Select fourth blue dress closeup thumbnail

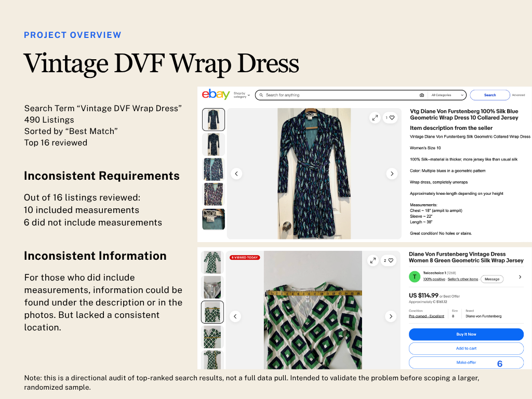(214, 194)
